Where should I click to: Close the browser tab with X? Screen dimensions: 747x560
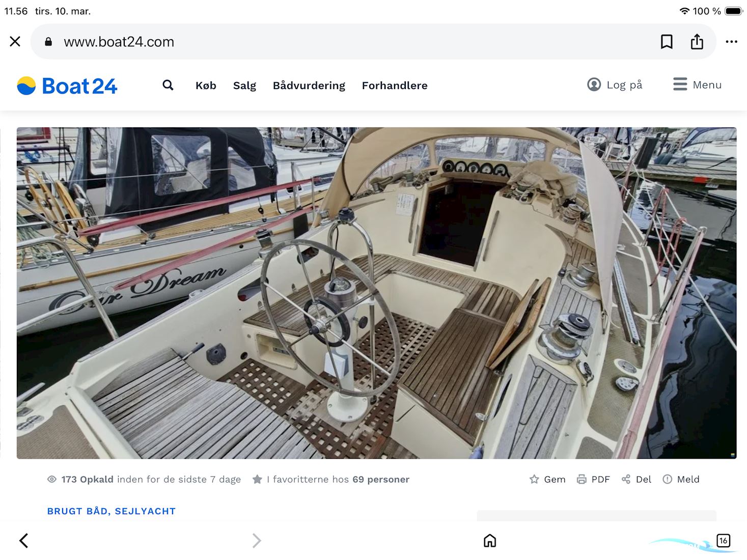pos(15,41)
